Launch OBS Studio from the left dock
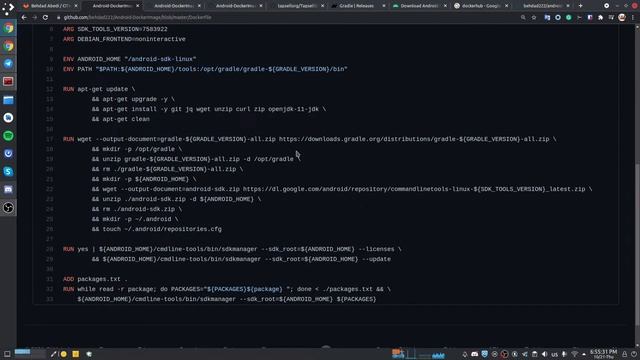The width and height of the screenshot is (640, 360). (8, 208)
